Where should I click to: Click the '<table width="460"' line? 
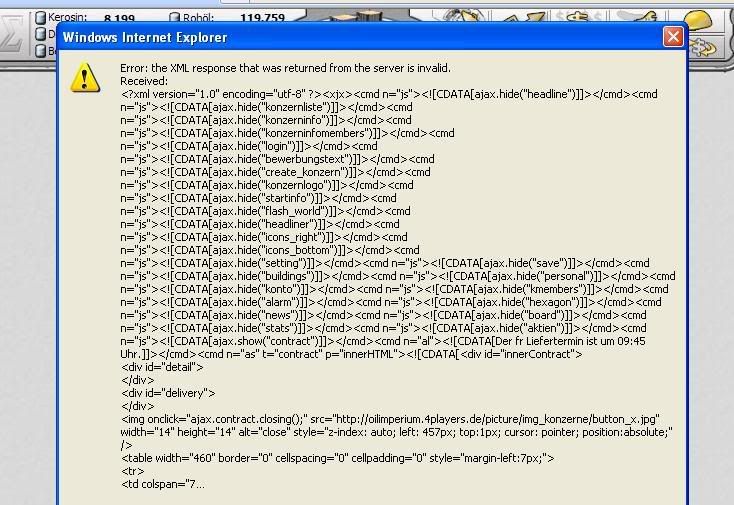coord(338,458)
